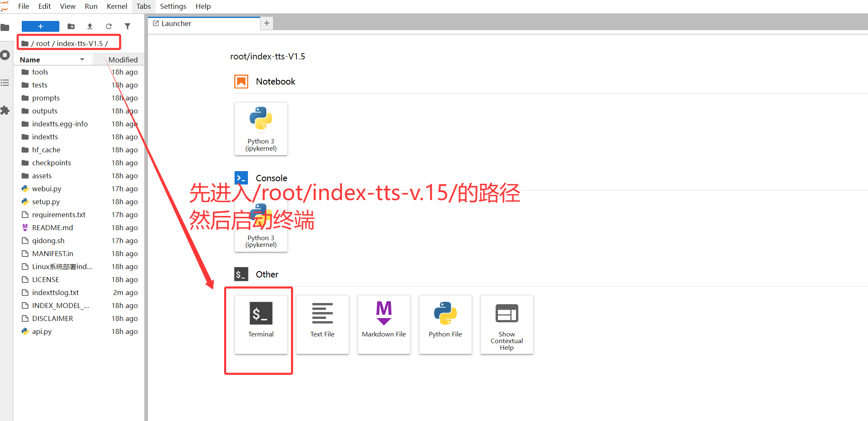Launch Python 3 notebook kernel

(x=261, y=128)
